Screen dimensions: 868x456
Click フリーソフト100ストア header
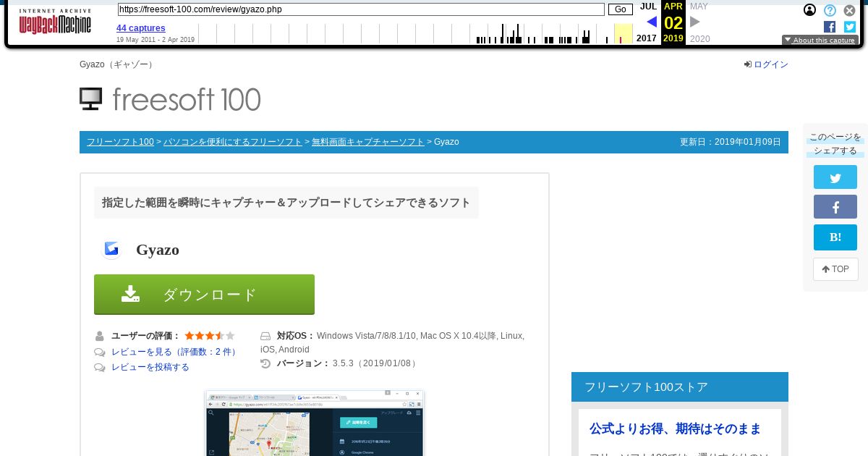tap(680, 387)
